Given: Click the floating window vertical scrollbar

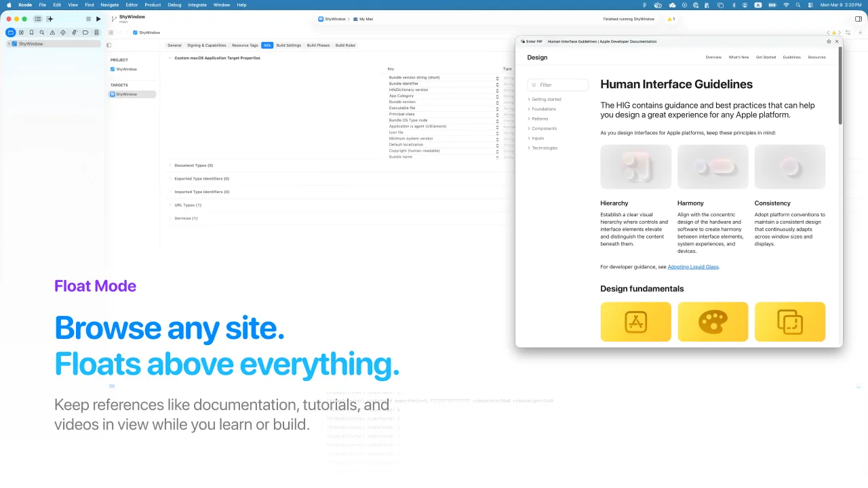Looking at the screenshot, I should pyautogui.click(x=840, y=86).
